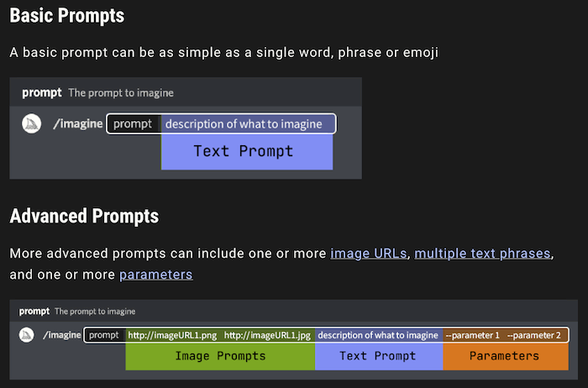Viewport: 588px width, 388px height.
Task: Open the image URLs link
Action: [369, 253]
